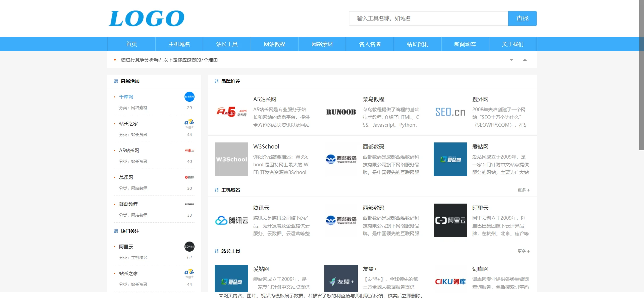Screen dimensions: 644x299
Task: Open 站长资讯 navigation menu item
Action: 417,44
